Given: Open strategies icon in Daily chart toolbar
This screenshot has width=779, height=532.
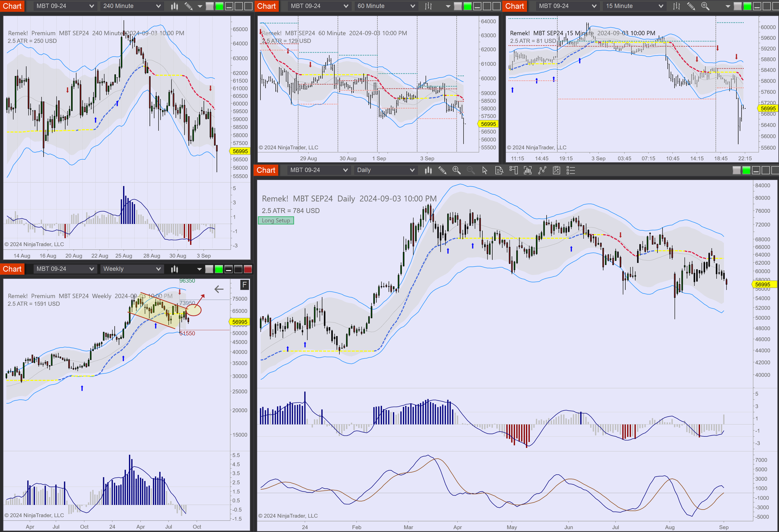Looking at the screenshot, I should tap(557, 170).
